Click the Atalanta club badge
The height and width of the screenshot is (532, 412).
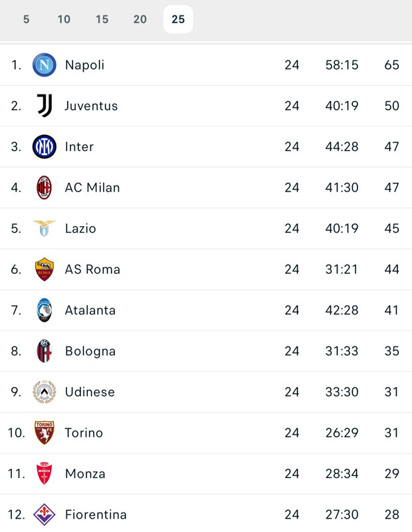click(x=45, y=310)
